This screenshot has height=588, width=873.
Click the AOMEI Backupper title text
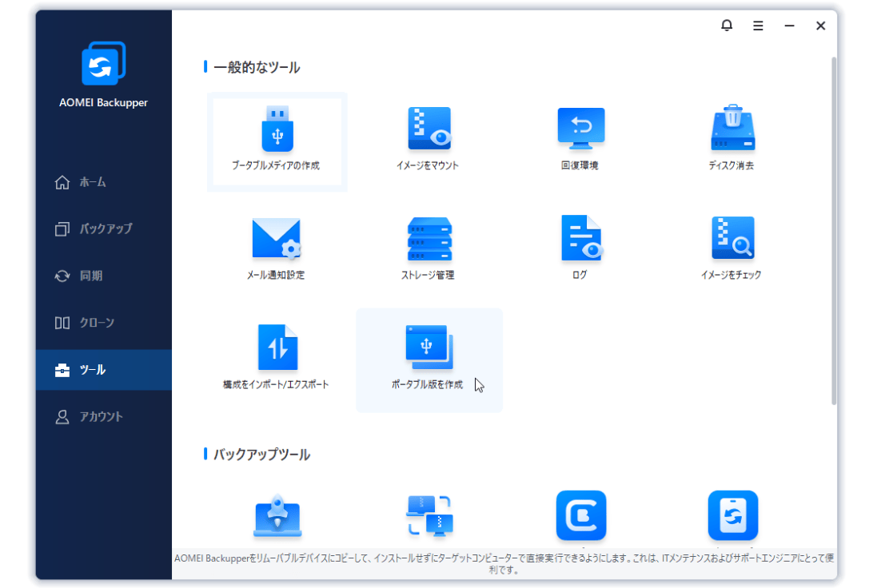tap(104, 103)
